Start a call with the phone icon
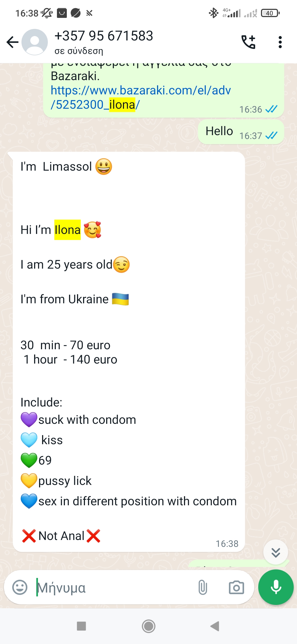 pyautogui.click(x=248, y=42)
